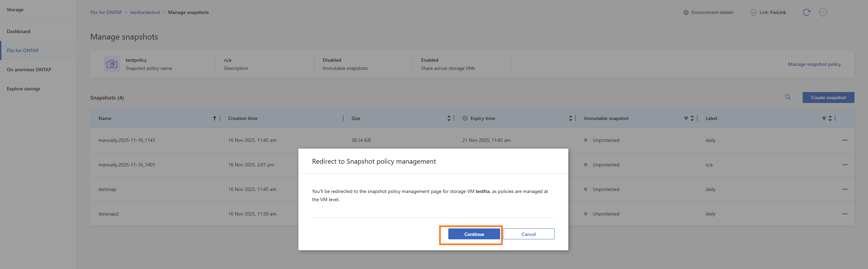The width and height of the screenshot is (868, 269).
Task: Sort the Immutable snapshot column
Action: click(692, 118)
